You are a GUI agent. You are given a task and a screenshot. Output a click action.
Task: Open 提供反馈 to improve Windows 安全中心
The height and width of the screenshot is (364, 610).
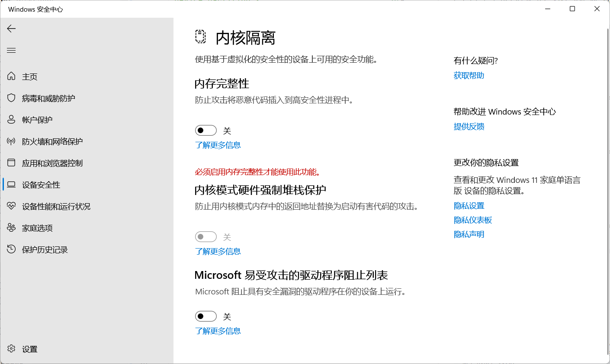pyautogui.click(x=469, y=126)
